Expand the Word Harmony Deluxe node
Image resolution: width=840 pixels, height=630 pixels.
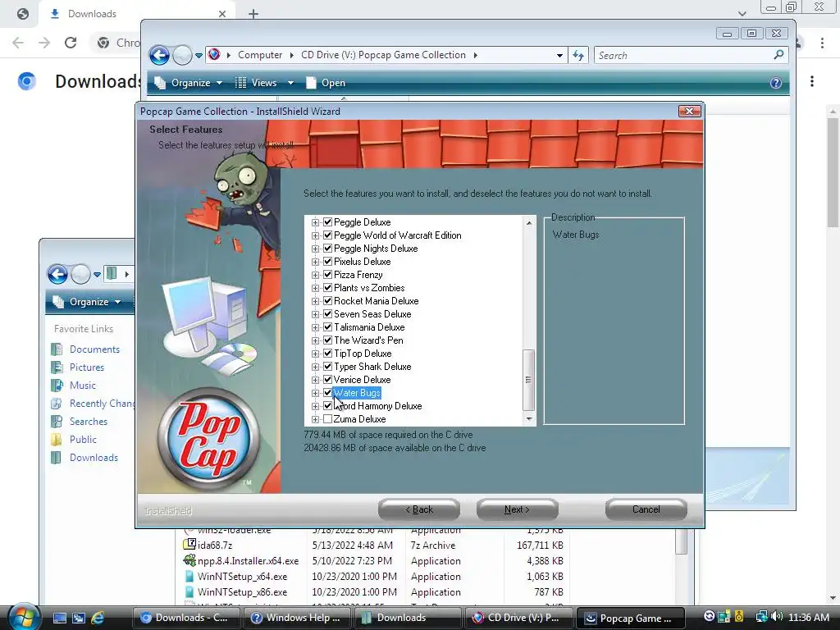tap(315, 406)
